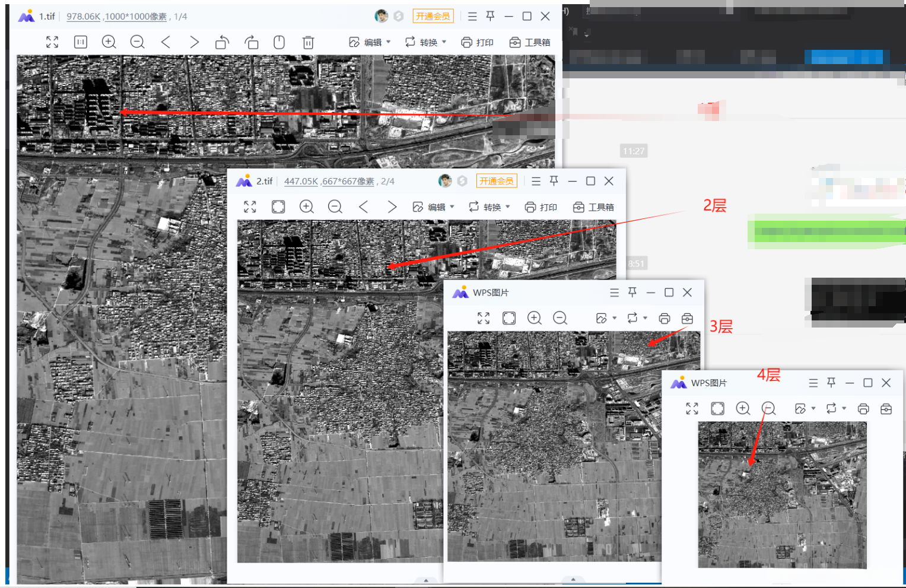Rotate the 1.tif image counterclockwise
Image resolution: width=906 pixels, height=588 pixels.
pos(222,42)
